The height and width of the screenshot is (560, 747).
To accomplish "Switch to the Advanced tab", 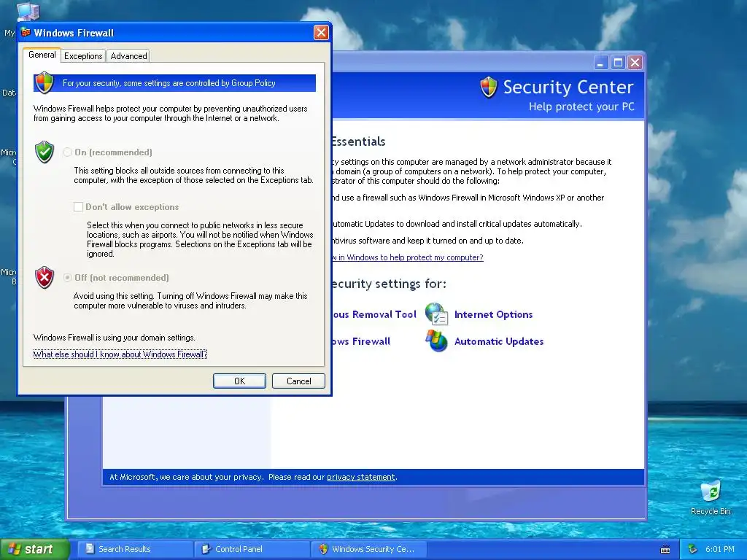I will pos(128,55).
